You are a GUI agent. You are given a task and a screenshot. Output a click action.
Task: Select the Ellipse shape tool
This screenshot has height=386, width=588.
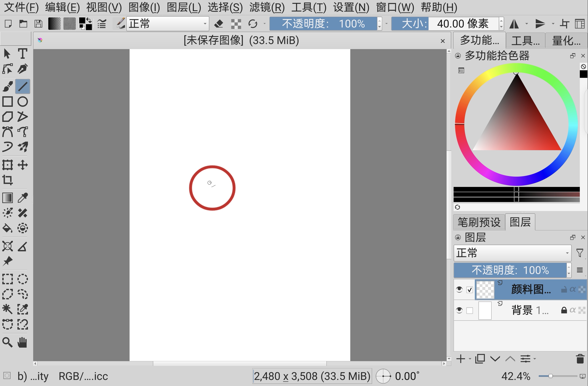(x=22, y=102)
